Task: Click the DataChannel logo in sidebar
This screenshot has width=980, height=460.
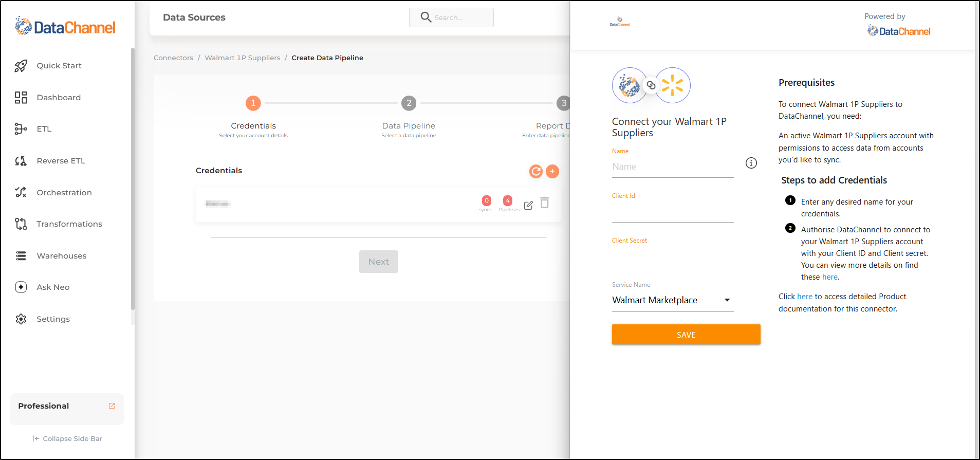Action: [x=65, y=26]
